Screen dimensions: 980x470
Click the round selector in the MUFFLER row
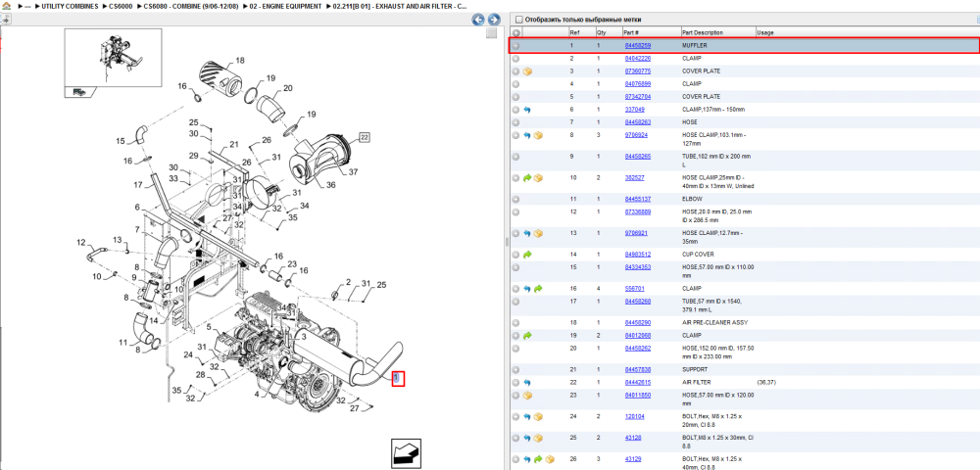point(515,46)
